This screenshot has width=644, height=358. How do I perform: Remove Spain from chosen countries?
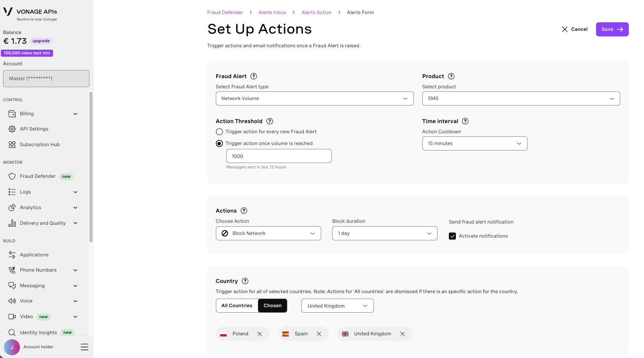[319, 334]
